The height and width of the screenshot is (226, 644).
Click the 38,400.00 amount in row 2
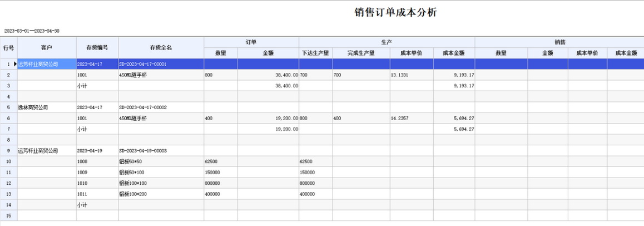click(286, 75)
